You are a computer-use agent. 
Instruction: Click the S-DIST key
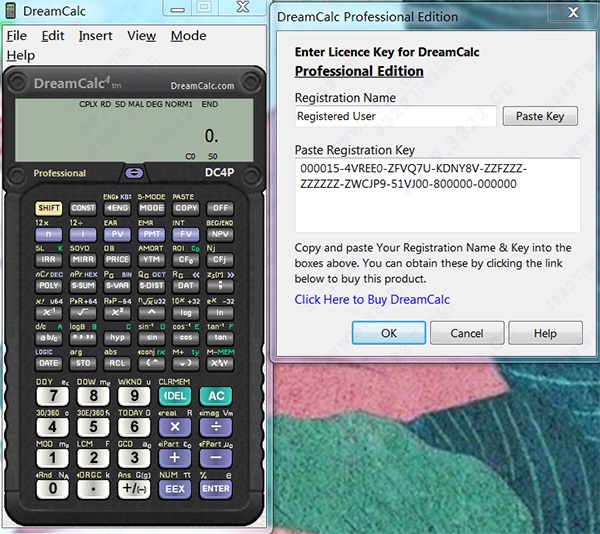coord(152,286)
